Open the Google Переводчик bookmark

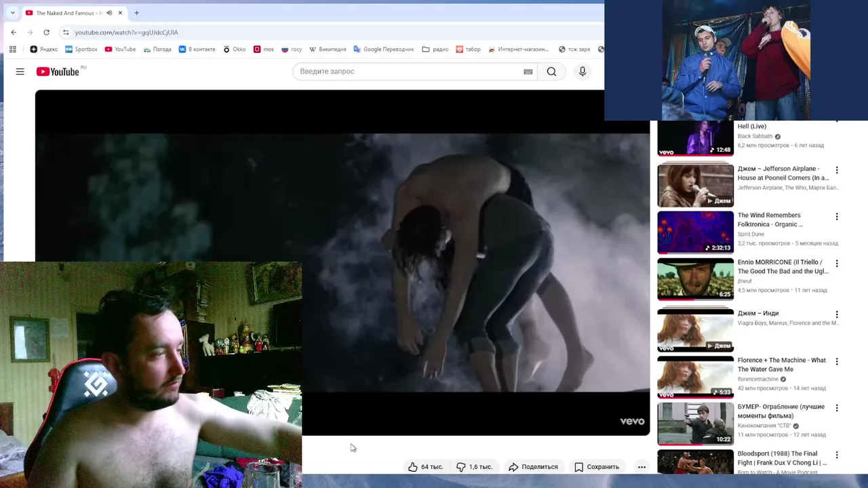tap(384, 49)
